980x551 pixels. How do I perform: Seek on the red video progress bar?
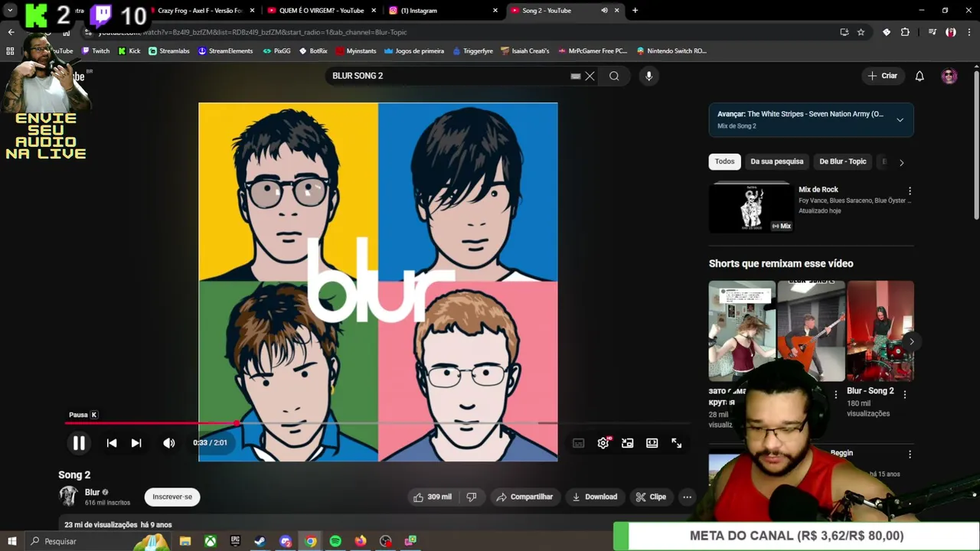(x=377, y=422)
